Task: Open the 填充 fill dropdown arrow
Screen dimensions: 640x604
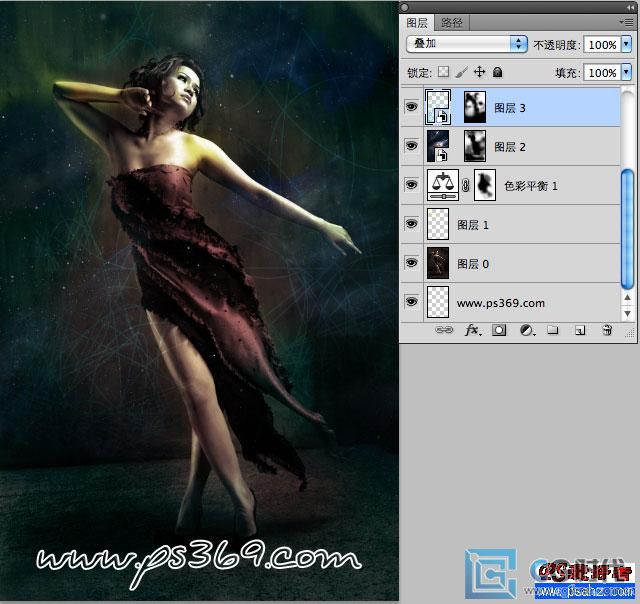Action: (627, 72)
